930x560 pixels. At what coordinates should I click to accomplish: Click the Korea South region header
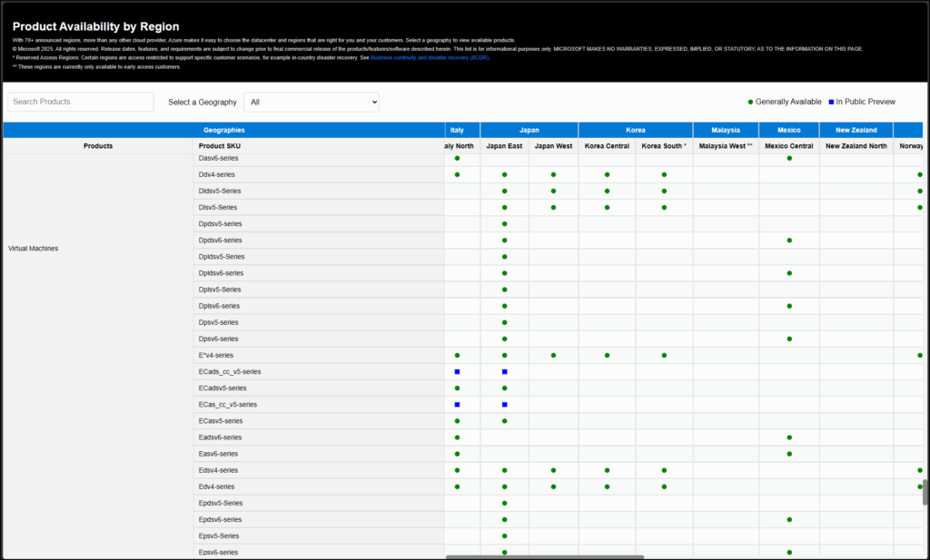pyautogui.click(x=664, y=146)
